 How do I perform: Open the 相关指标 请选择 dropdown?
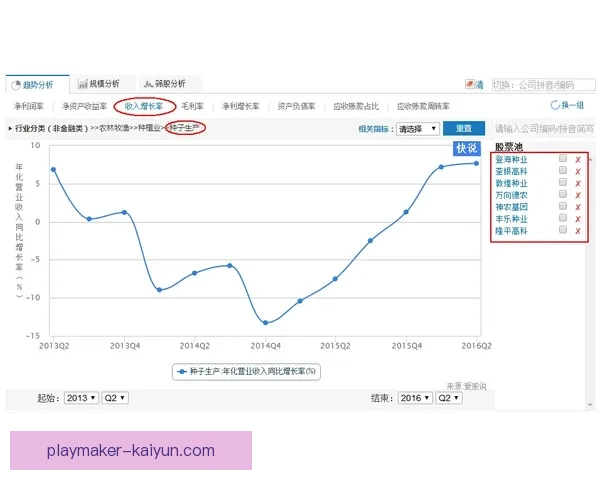coord(417,129)
